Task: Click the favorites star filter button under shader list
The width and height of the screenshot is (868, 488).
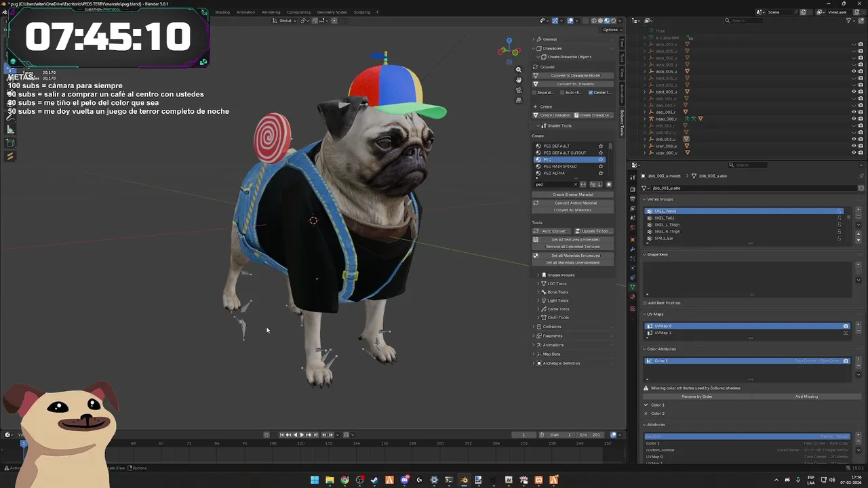Action: [608, 184]
